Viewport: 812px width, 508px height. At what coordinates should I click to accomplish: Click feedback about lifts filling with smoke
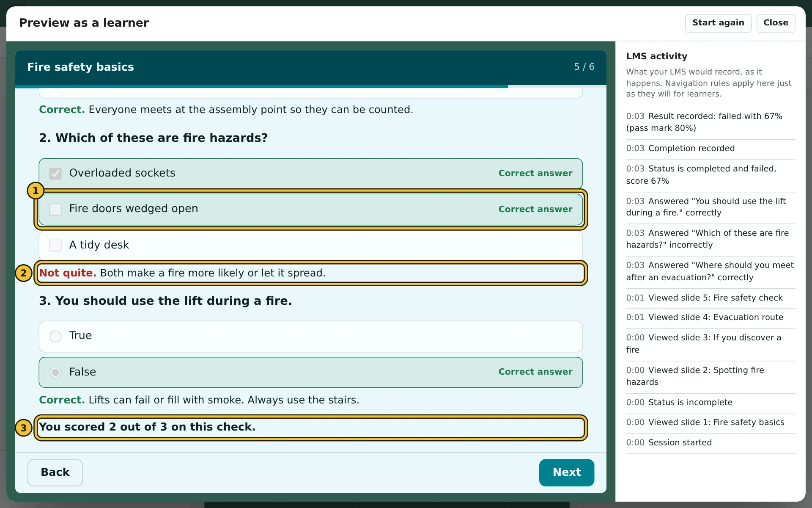(199, 400)
